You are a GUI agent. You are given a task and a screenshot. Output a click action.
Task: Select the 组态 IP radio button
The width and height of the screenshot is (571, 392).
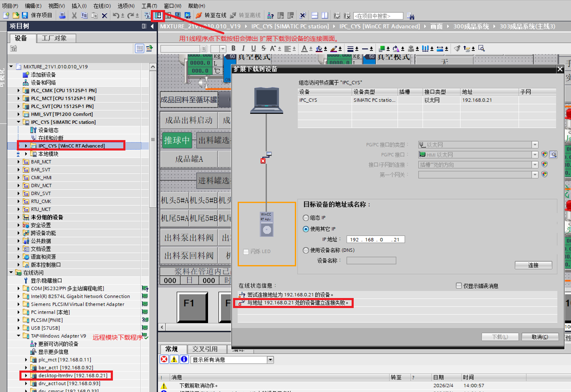[x=306, y=218]
